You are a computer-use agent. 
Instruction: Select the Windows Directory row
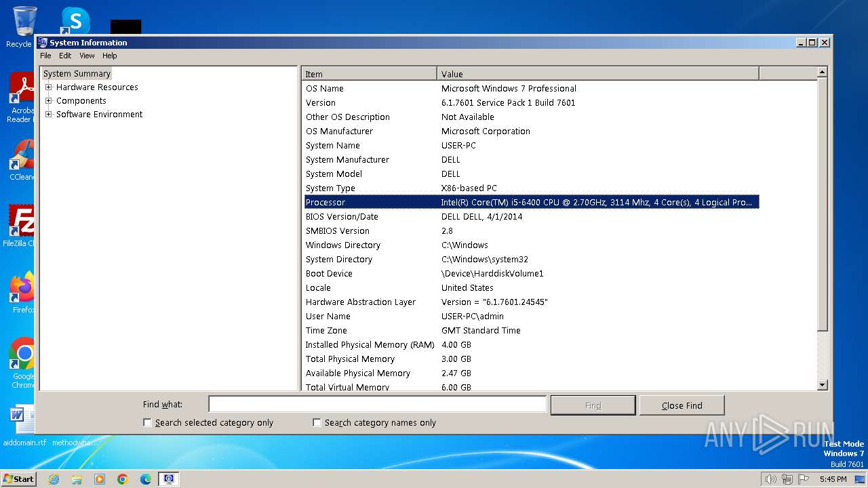click(532, 245)
